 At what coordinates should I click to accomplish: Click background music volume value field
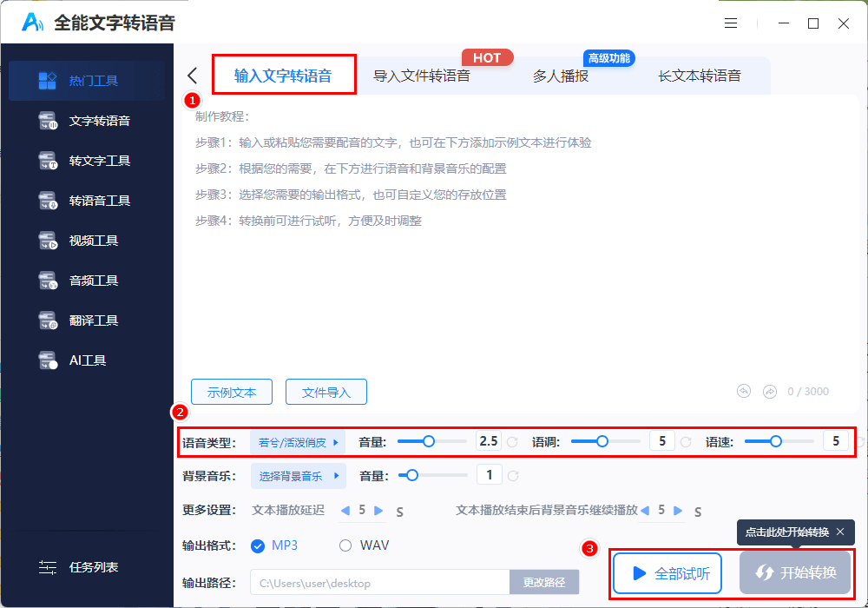(490, 475)
